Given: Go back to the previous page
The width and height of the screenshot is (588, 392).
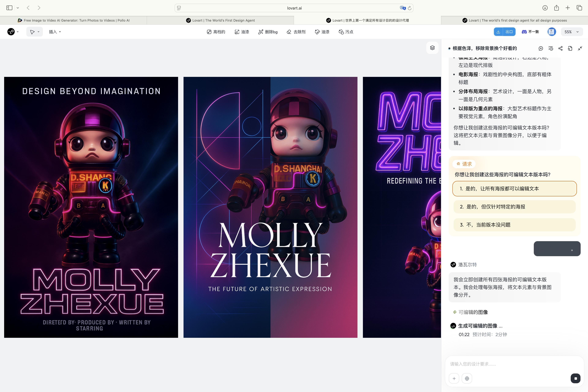Looking at the screenshot, I should pos(28,8).
